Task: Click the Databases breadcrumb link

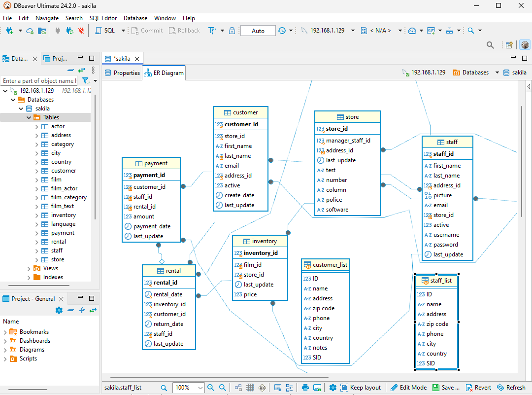Action: tap(471, 72)
